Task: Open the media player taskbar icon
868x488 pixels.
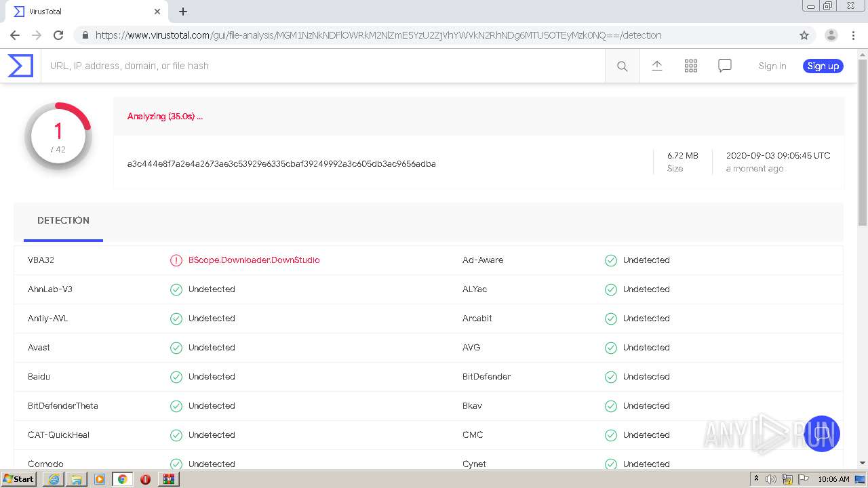Action: tap(100, 479)
